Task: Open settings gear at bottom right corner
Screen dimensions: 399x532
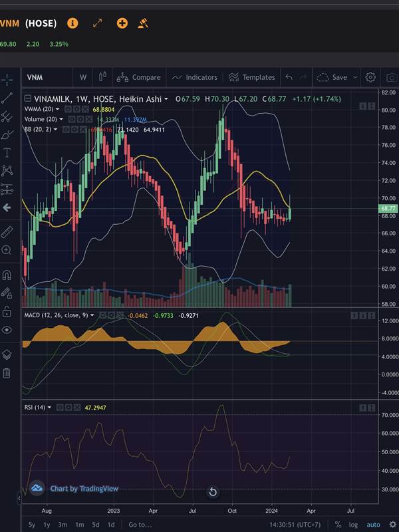Action: tap(392, 525)
